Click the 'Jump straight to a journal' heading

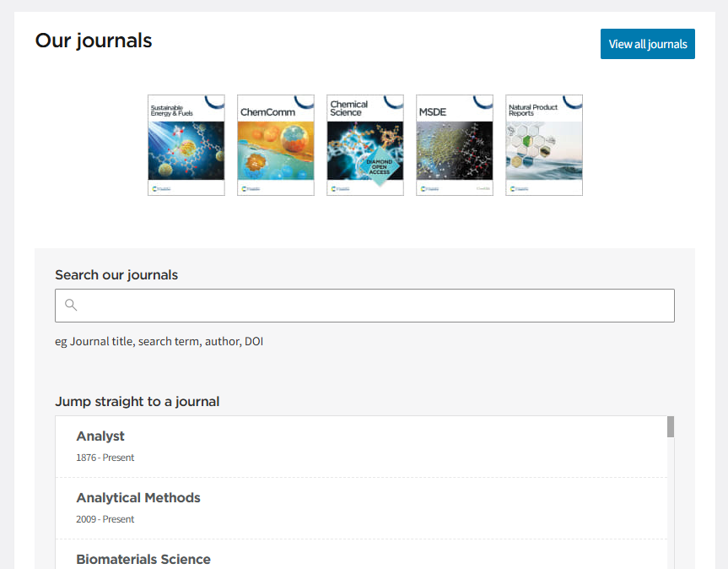(x=137, y=401)
